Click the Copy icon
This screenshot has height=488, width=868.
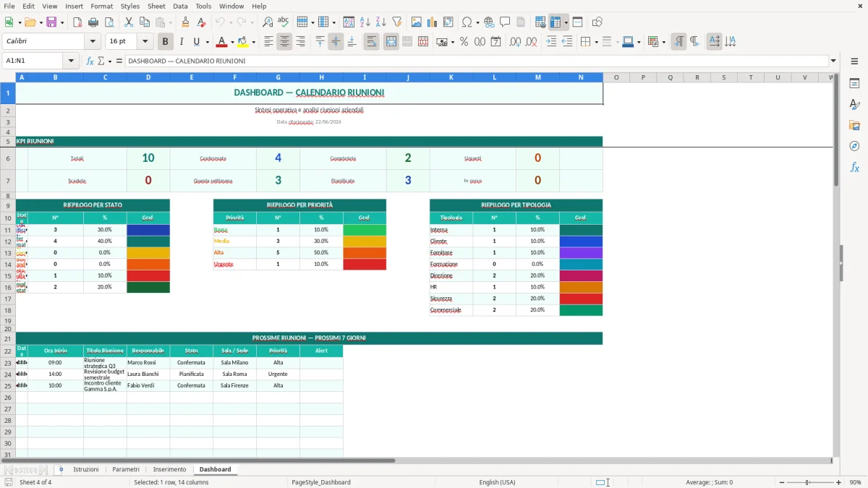(x=144, y=22)
